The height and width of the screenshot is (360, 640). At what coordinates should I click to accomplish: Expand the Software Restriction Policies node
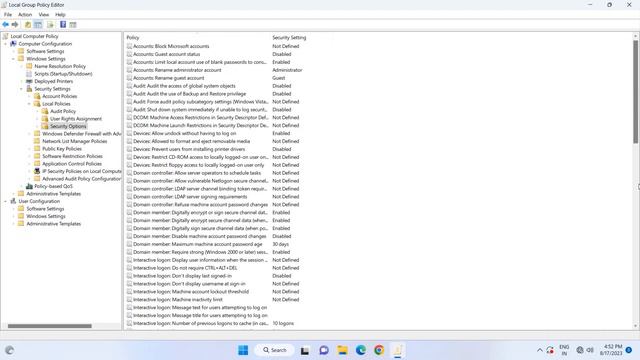click(29, 156)
